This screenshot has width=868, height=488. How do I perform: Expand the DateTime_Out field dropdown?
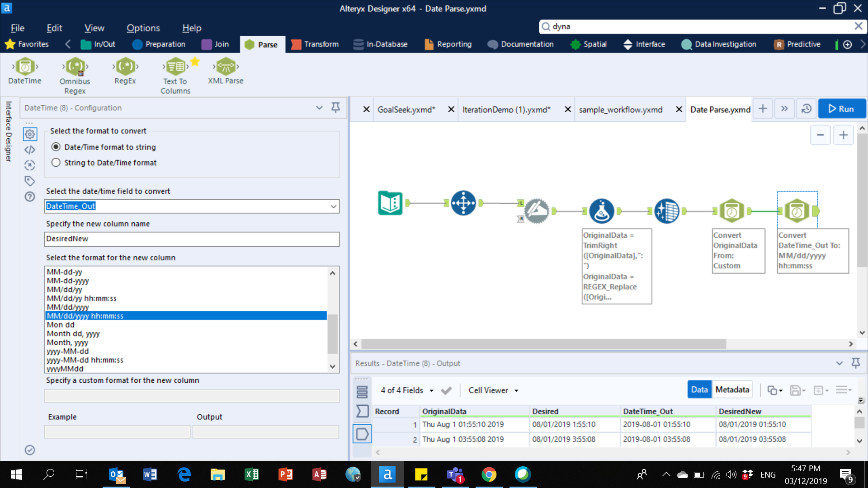pos(332,206)
